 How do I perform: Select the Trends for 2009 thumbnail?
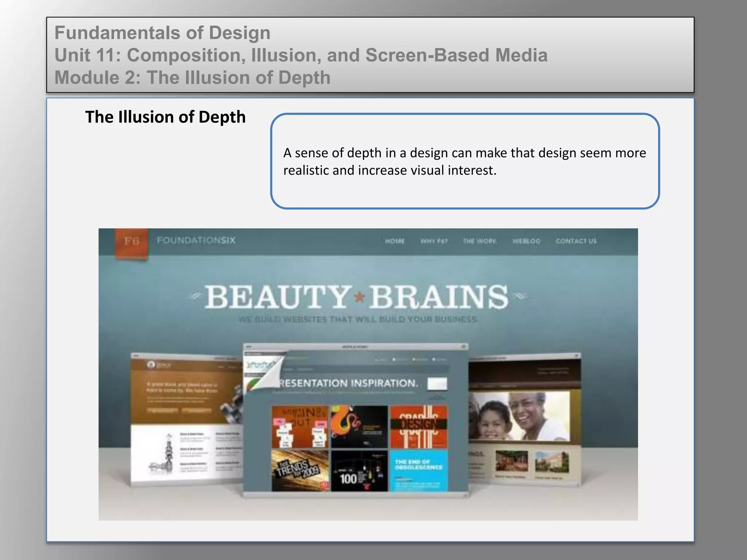tap(300, 470)
